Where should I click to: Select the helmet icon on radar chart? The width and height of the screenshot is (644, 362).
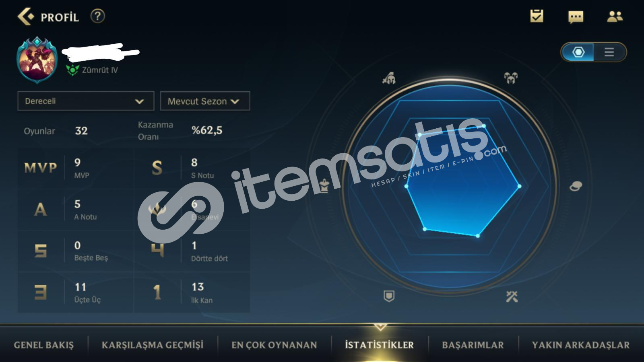(389, 78)
